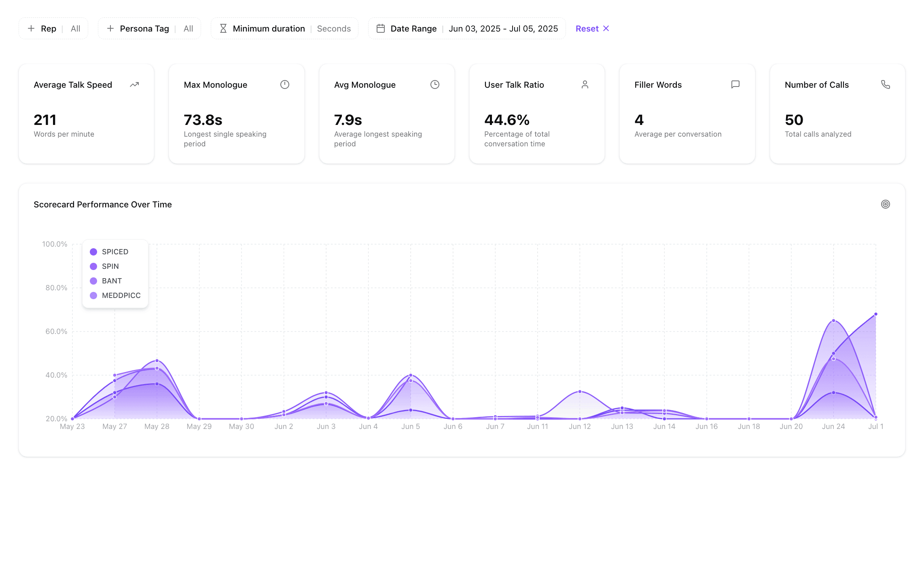This screenshot has height=566, width=924.
Task: Click the BANT color dot in legend
Action: coord(93,281)
